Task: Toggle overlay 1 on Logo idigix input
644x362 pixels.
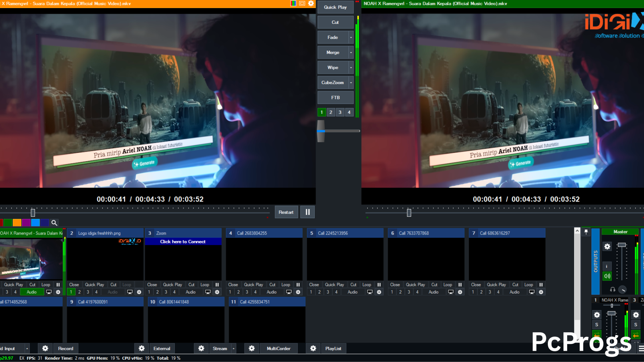Action: tap(71, 292)
